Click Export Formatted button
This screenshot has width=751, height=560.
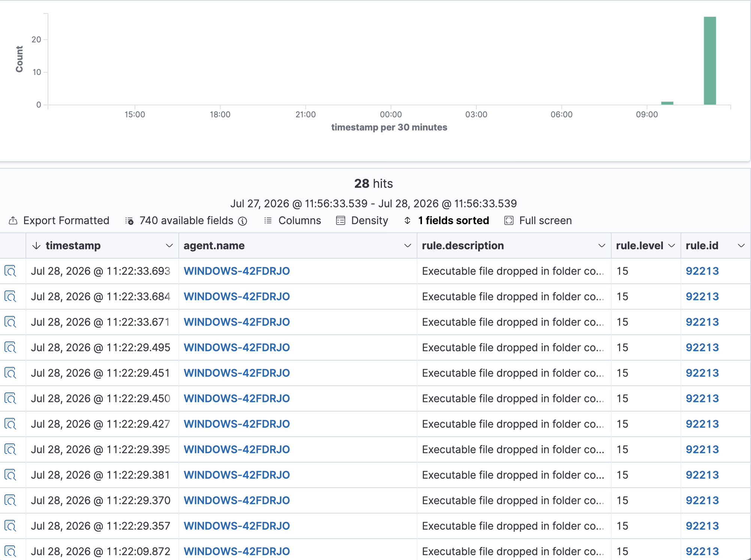[59, 221]
